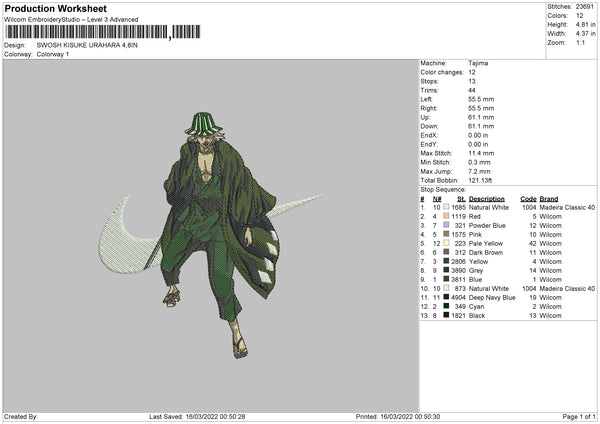Viewport: 600px width, 424px height.
Task: Click the Left value 55.5 mm
Action: tap(481, 99)
